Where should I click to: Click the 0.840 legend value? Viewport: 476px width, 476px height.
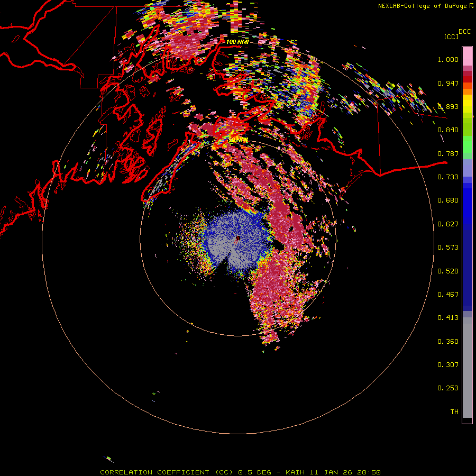click(x=448, y=130)
